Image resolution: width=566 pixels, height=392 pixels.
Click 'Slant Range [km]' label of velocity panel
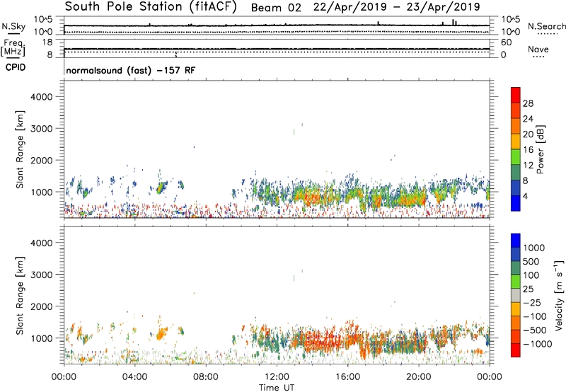pyautogui.click(x=20, y=296)
